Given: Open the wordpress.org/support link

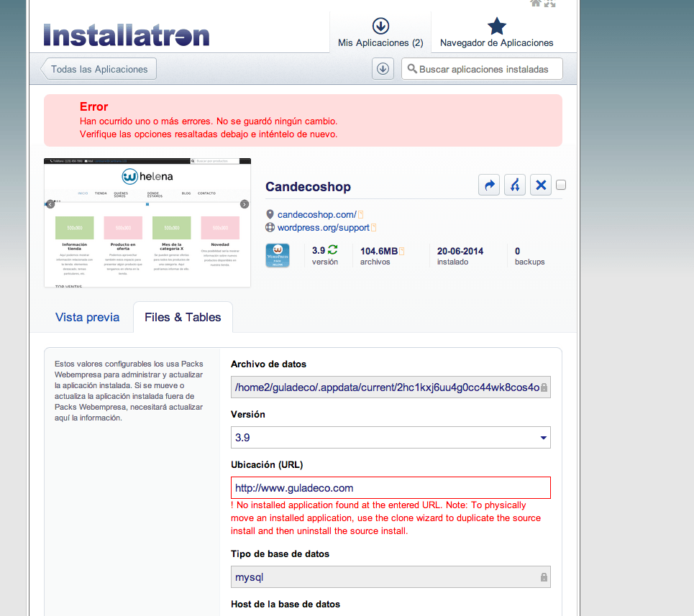Looking at the screenshot, I should tap(323, 227).
